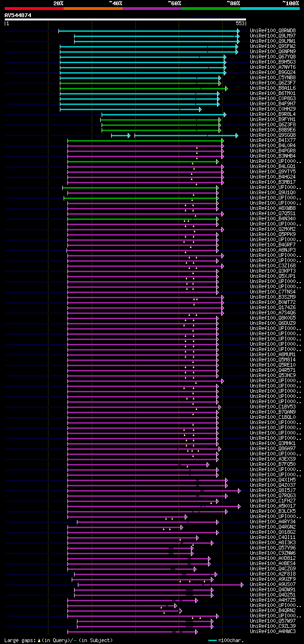Select hit label UniRef100_A4RY34
The width and height of the screenshot is (304, 644).
click(x=273, y=521)
